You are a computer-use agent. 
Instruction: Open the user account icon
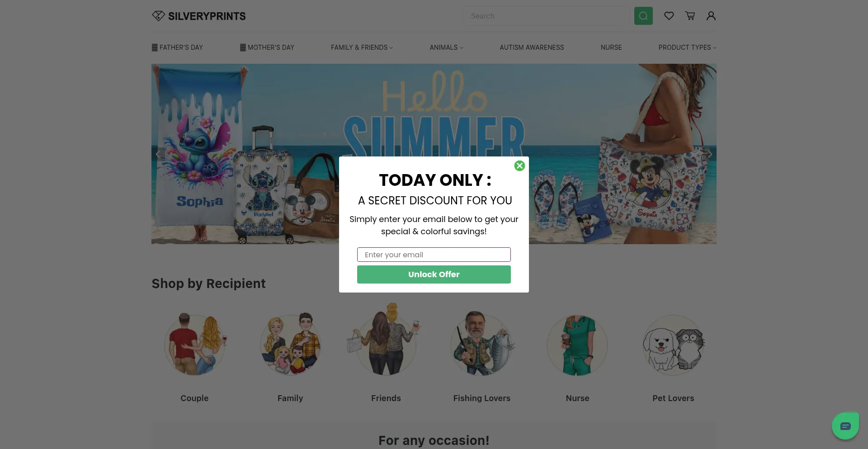711,16
